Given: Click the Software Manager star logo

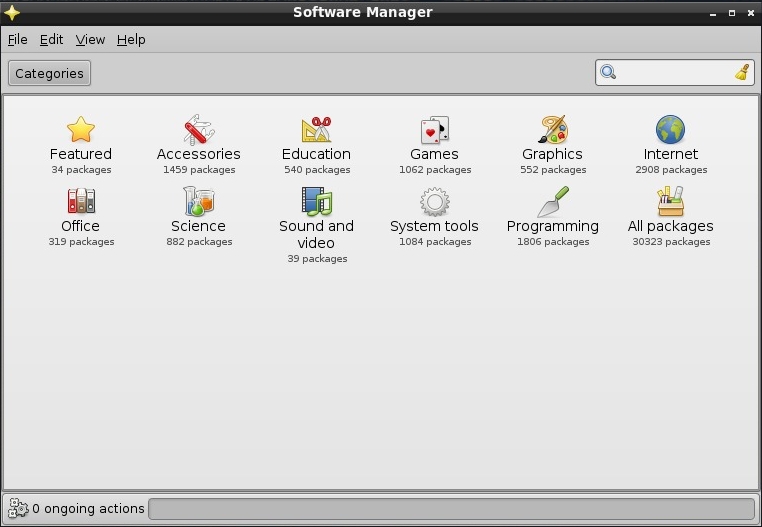Looking at the screenshot, I should [12, 13].
